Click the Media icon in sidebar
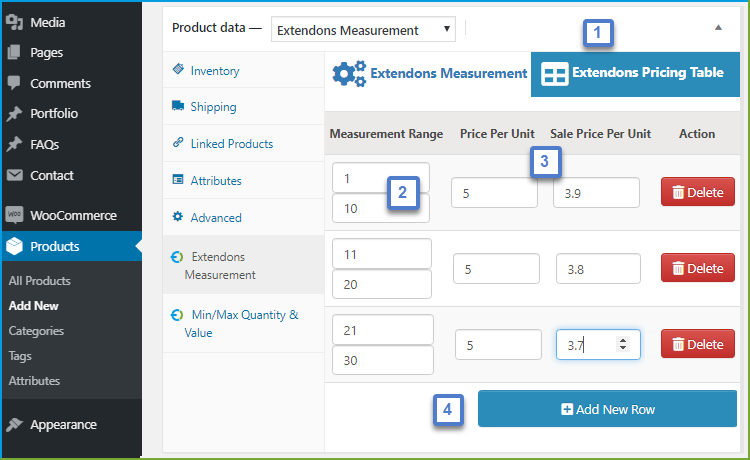 14,22
